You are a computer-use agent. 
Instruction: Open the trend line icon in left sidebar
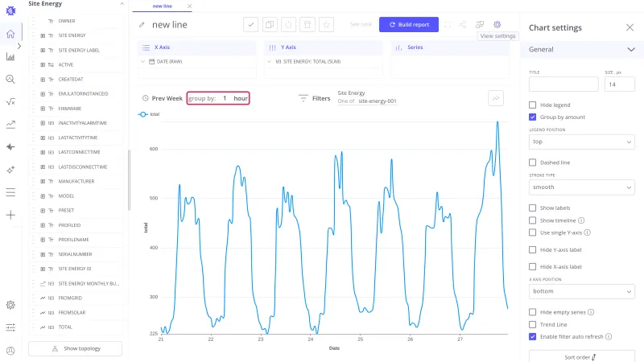10,125
